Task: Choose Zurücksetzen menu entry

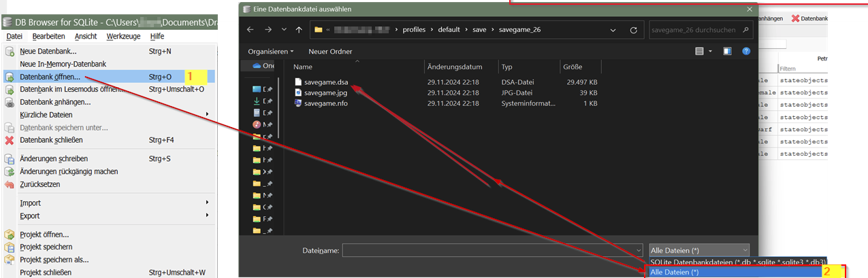Action: point(109,184)
